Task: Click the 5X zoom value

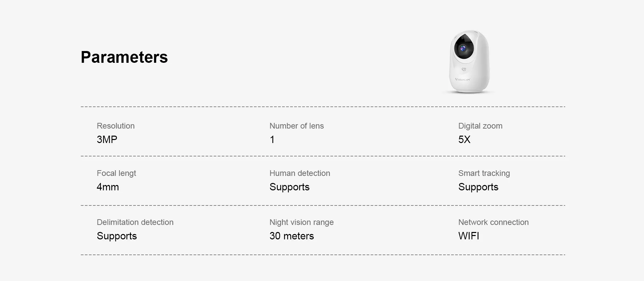Action: (464, 139)
